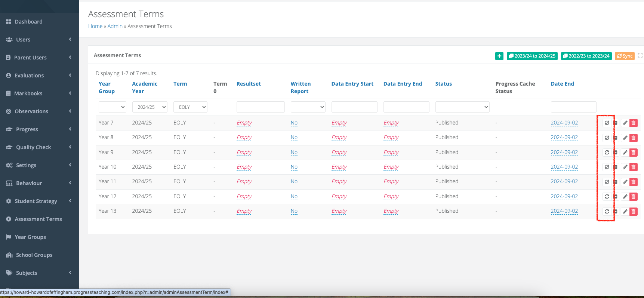This screenshot has height=298, width=644.
Task: Click the Year Groups flag icon
Action: [9, 237]
